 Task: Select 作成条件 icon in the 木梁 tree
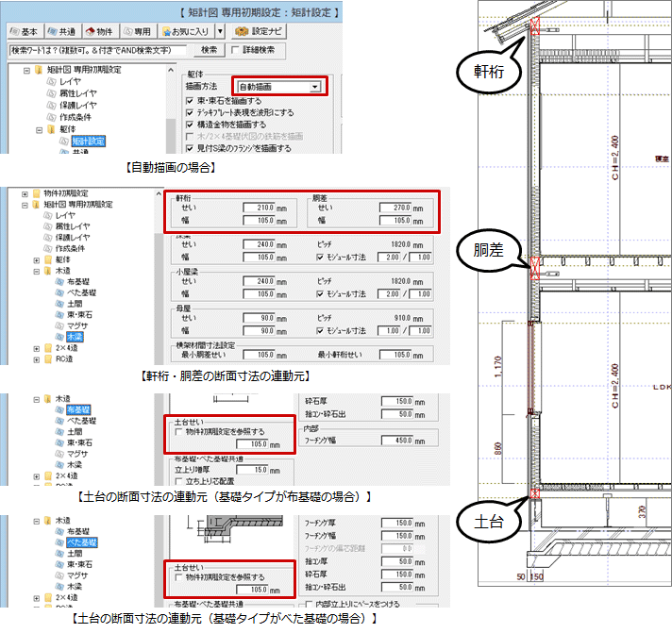(x=48, y=249)
